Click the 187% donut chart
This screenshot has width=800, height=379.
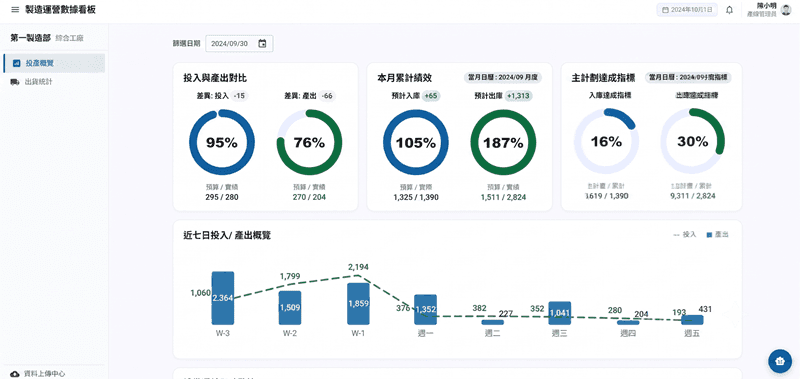point(503,142)
